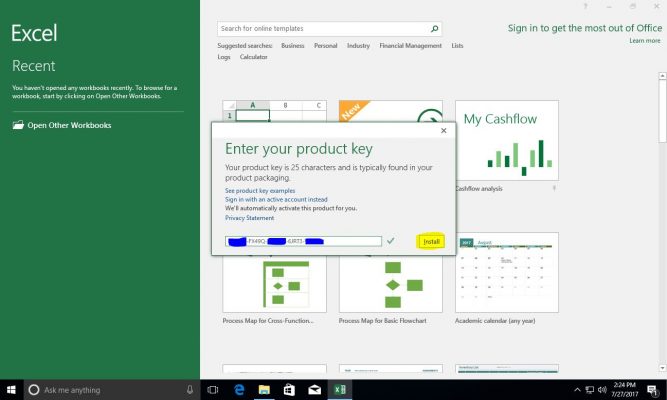This screenshot has width=667, height=400.
Task: Close the Enter your product key dialog
Action: [x=444, y=131]
